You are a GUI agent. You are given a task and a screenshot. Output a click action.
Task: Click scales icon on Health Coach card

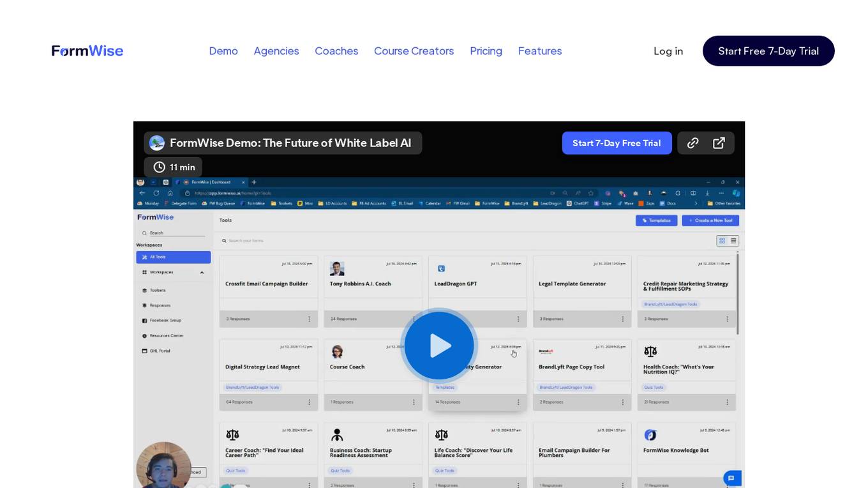[x=650, y=351]
